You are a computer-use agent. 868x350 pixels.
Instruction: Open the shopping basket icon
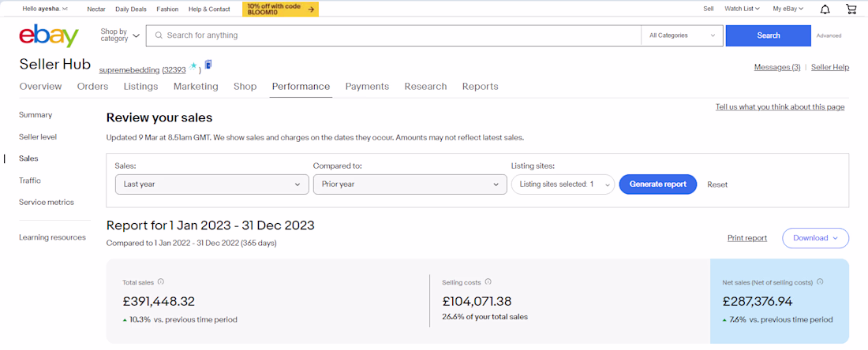coord(851,9)
